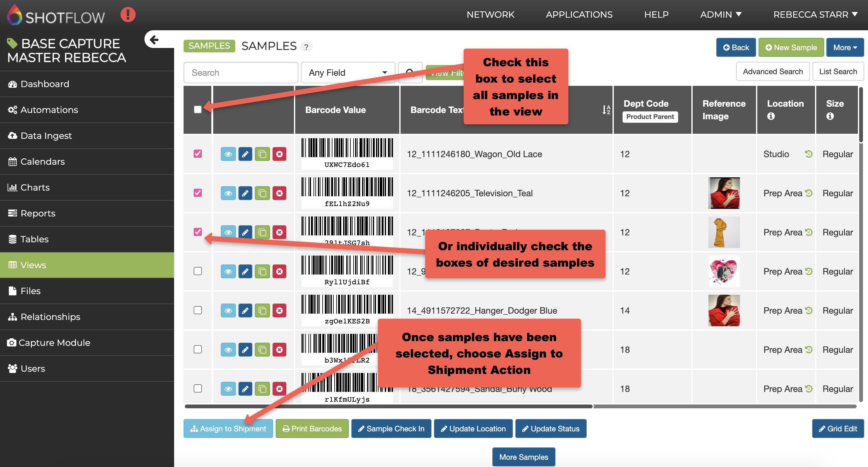Screen dimensions: 868x467
Task: Open Capture Module in the sidebar
Action: click(x=54, y=343)
